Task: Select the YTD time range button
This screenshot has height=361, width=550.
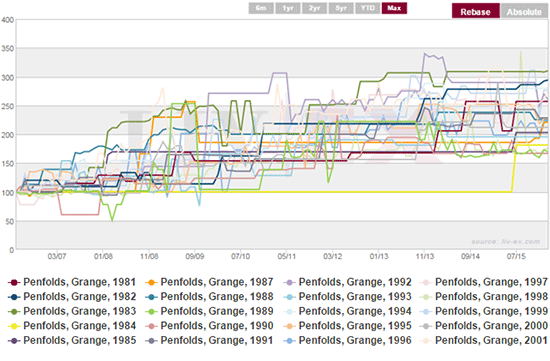Action: 368,8
